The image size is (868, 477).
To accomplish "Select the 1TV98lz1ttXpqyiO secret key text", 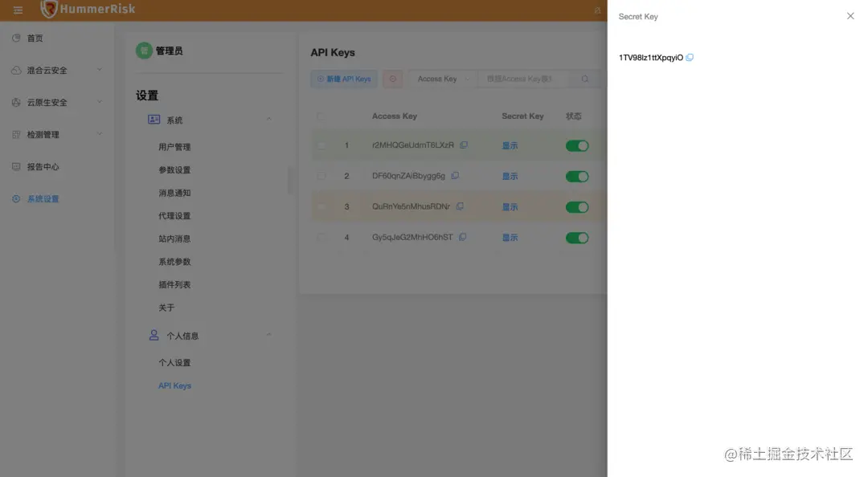I will (650, 58).
